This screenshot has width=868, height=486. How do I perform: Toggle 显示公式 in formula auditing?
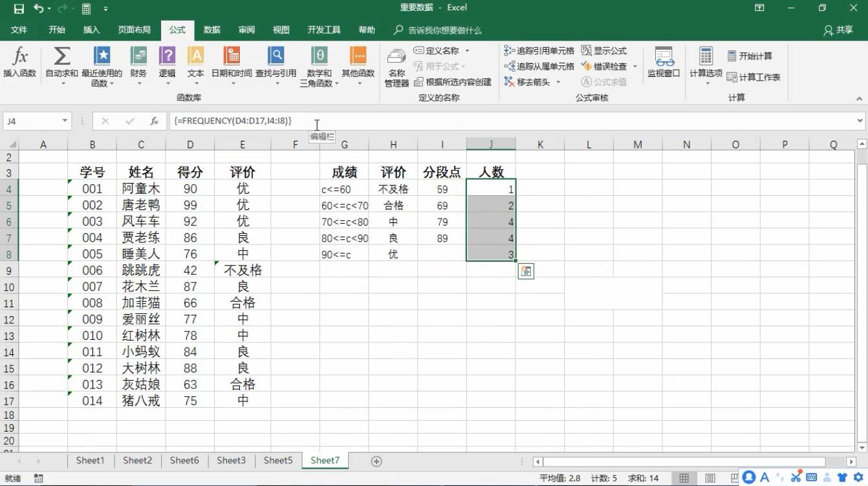pos(604,50)
